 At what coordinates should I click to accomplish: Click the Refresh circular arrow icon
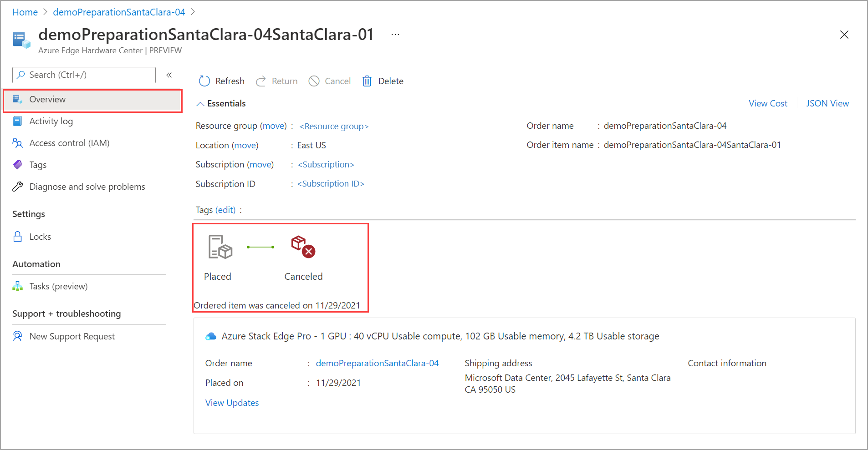point(204,81)
